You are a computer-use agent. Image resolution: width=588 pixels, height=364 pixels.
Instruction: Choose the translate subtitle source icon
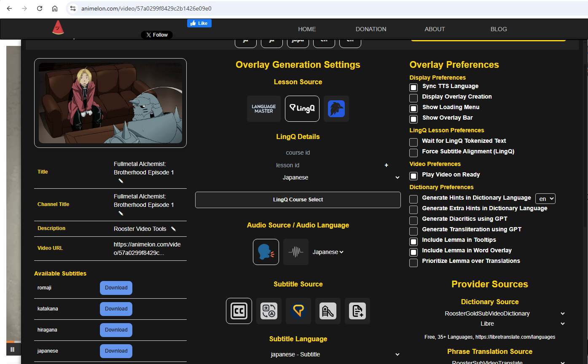(269, 311)
